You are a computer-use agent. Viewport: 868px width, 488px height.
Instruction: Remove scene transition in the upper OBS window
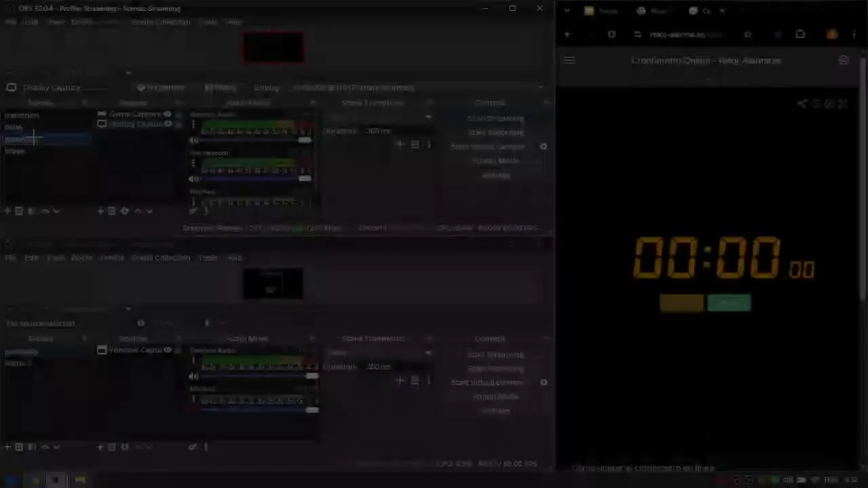coord(414,144)
